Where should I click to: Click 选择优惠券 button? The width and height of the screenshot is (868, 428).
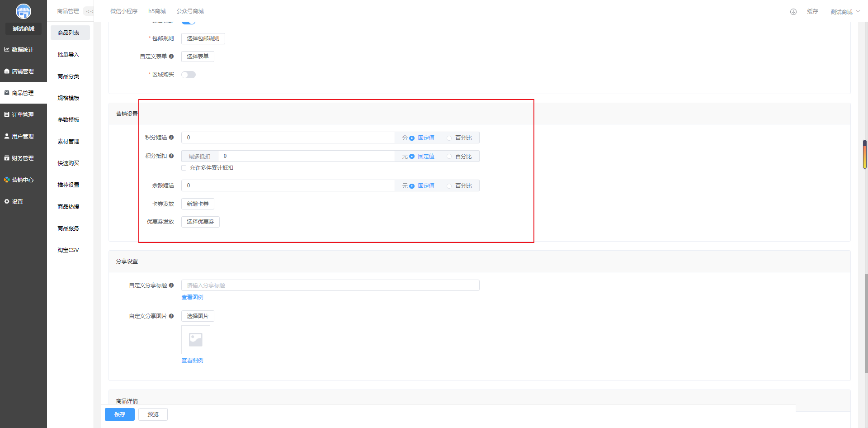coord(200,222)
